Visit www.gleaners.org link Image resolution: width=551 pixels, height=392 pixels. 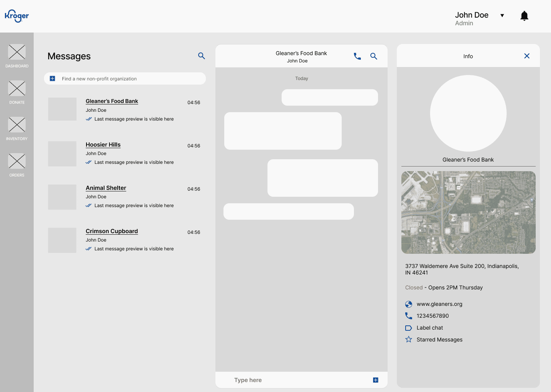(x=439, y=304)
